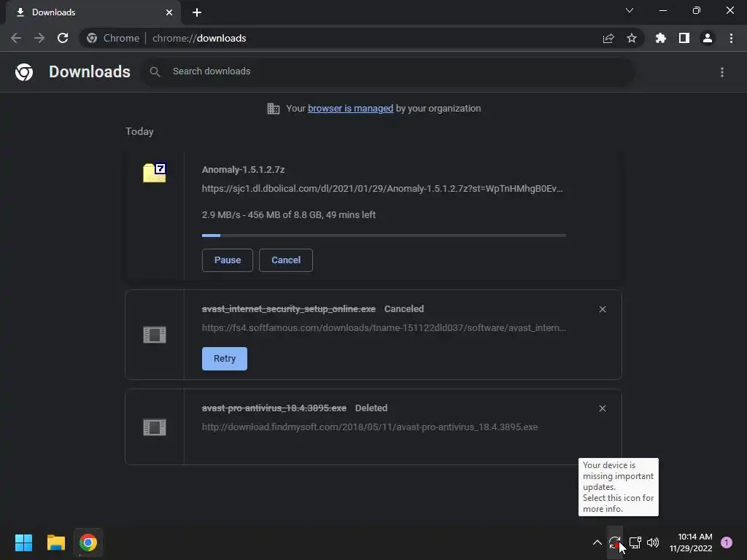Open File Explorer from the taskbar
The image size is (747, 560).
coord(55,542)
